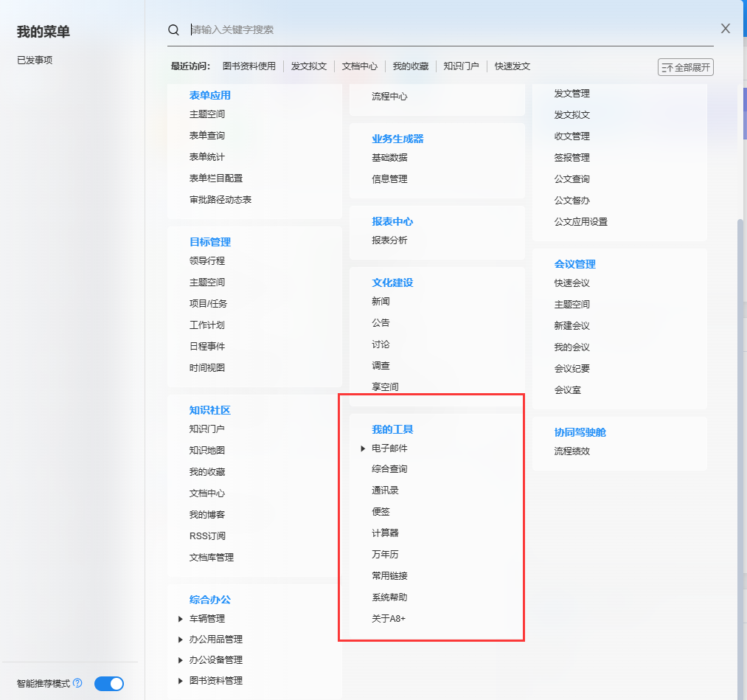Open 图书资料使用 from recent visits
Viewport: 747px width, 700px height.
249,66
